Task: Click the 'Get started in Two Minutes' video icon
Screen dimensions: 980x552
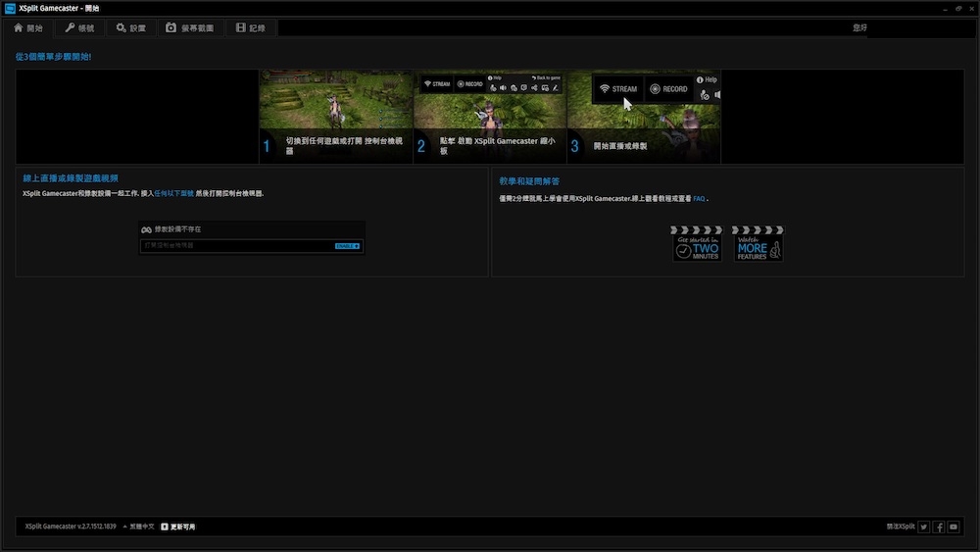Action: (x=697, y=243)
